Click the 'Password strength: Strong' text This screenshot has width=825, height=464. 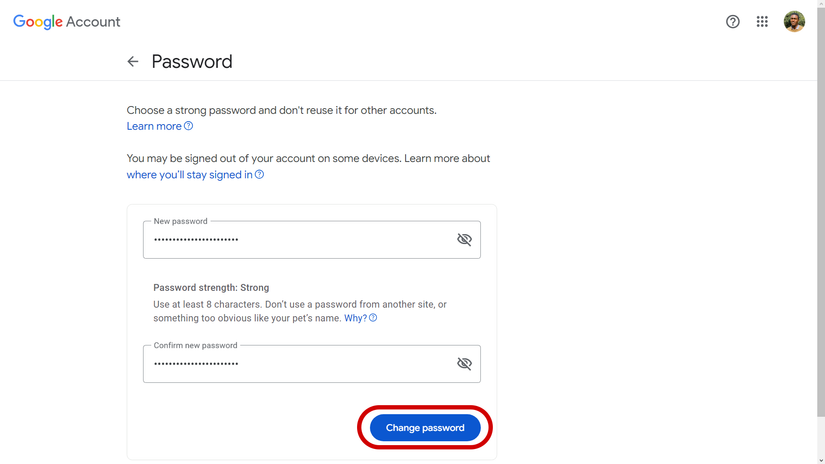tap(211, 288)
